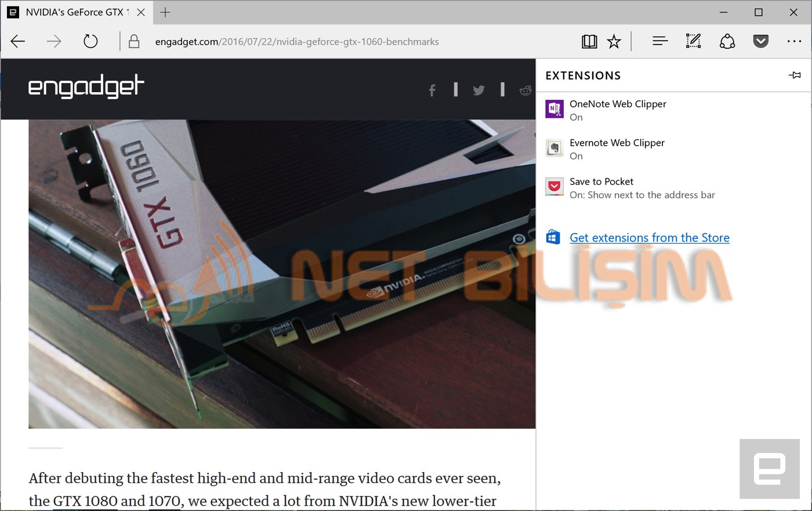Open Save to Pocket extension settings
The image size is (812, 511).
click(x=673, y=188)
